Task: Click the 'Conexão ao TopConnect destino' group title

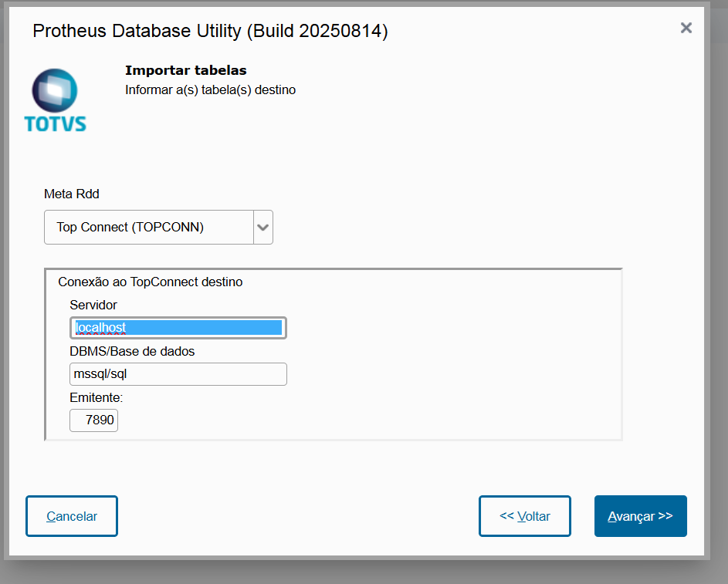Action: click(151, 282)
